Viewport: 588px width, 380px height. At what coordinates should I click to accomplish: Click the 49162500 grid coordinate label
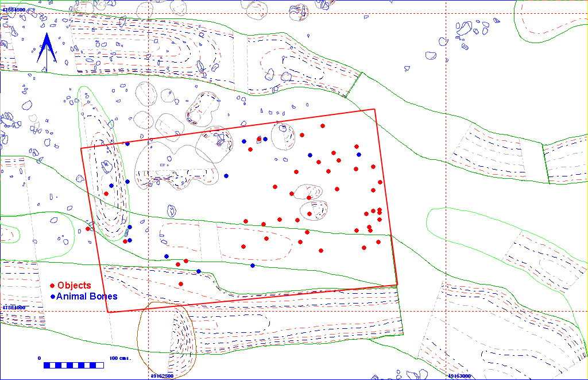[x=162, y=376]
